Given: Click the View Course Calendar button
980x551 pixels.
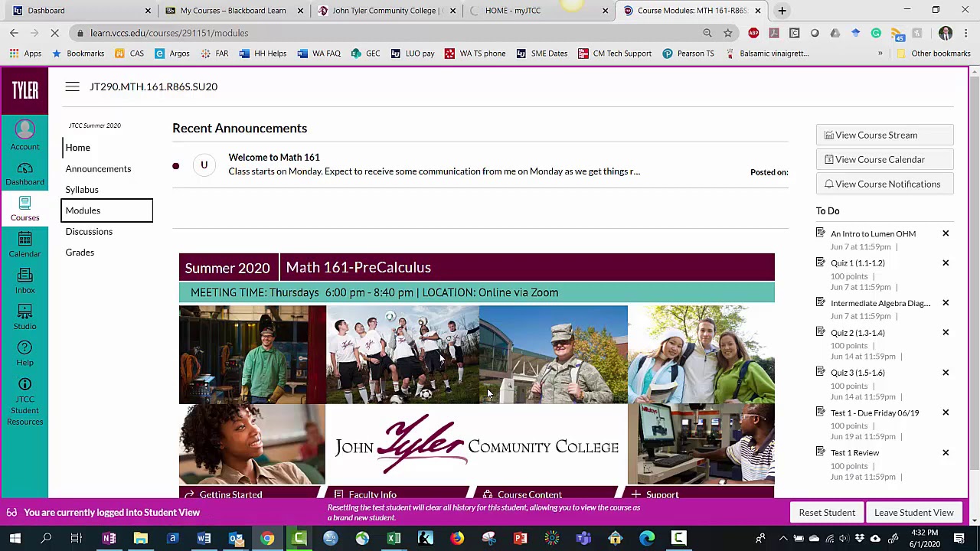Looking at the screenshot, I should coord(884,160).
